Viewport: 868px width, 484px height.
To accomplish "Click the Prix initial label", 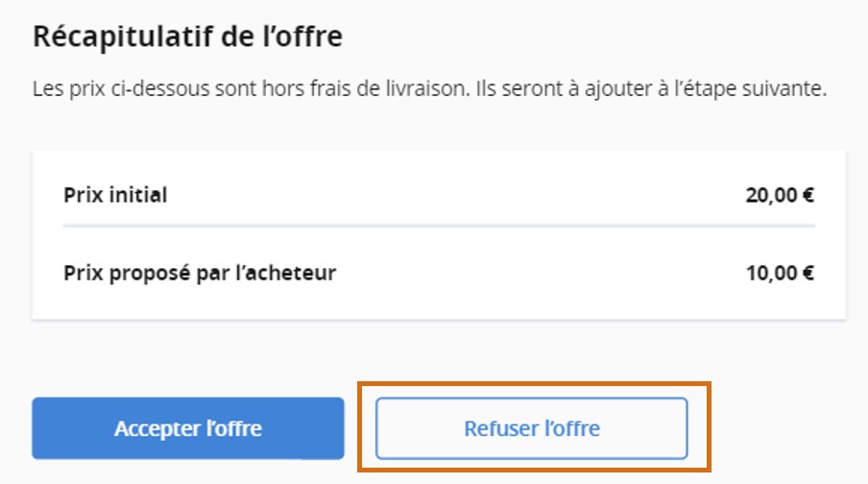I will click(115, 195).
